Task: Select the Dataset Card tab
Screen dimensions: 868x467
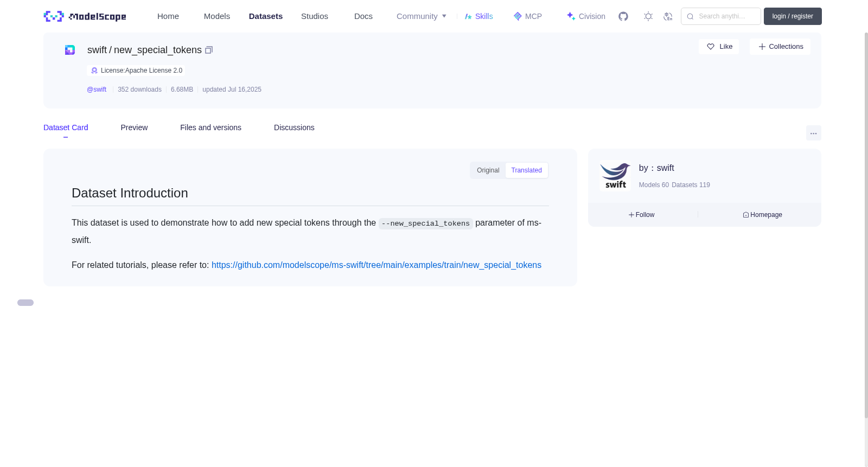Action: click(x=66, y=127)
